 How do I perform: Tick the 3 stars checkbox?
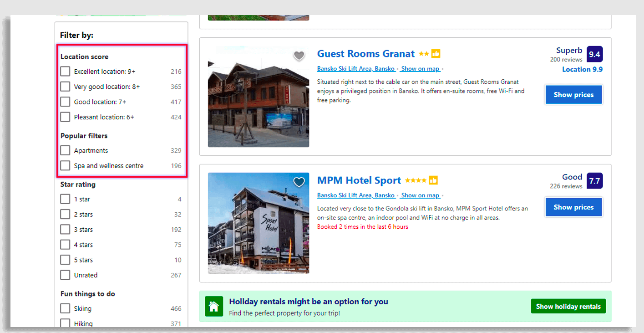click(66, 230)
